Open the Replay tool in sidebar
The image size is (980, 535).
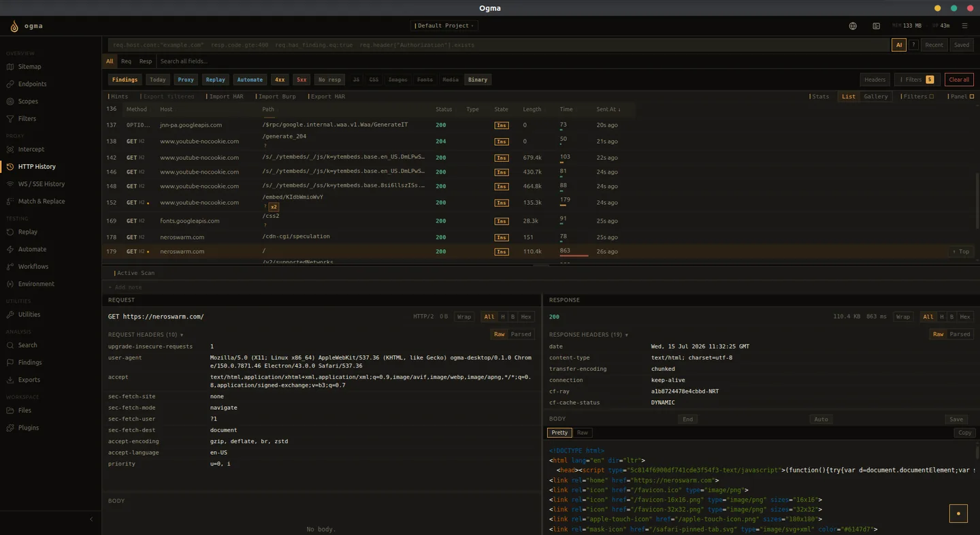[27, 232]
